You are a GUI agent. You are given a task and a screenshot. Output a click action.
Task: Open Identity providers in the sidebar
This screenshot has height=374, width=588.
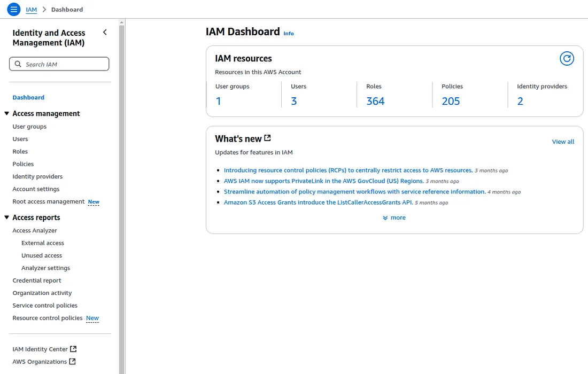click(37, 176)
